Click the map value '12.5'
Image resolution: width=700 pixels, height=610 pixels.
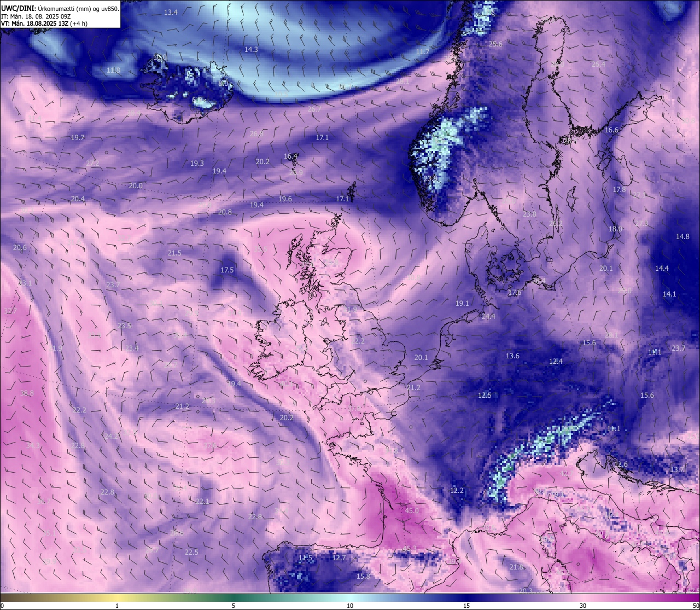[485, 395]
